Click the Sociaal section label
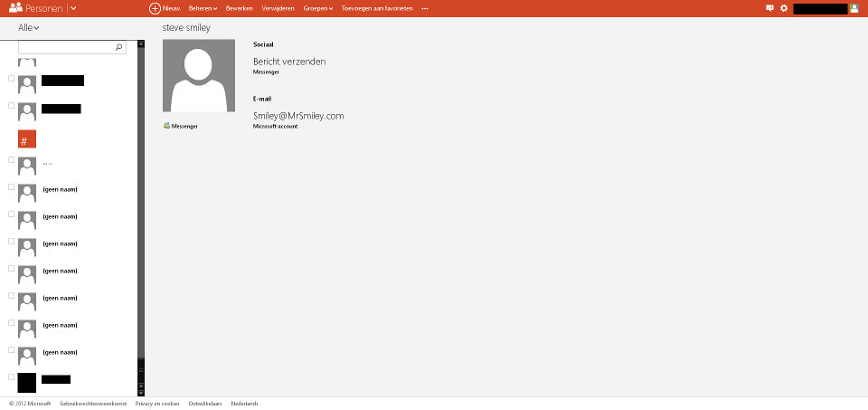The height and width of the screenshot is (410, 868). (x=263, y=44)
